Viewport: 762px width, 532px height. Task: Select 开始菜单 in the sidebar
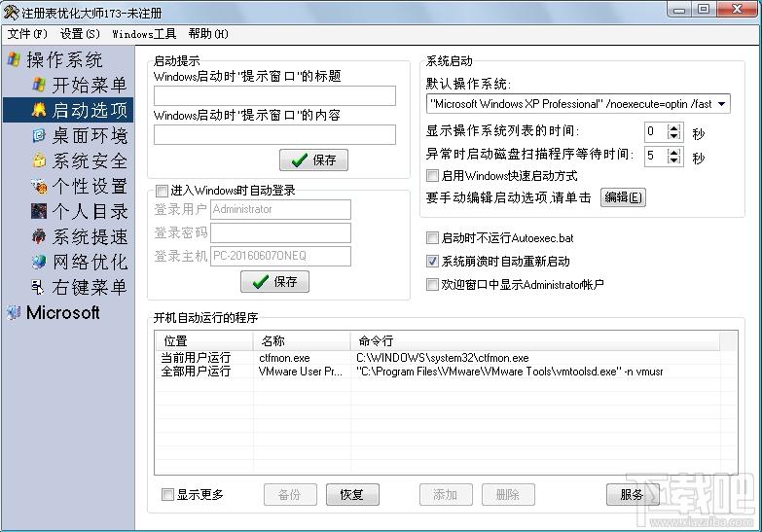90,85
